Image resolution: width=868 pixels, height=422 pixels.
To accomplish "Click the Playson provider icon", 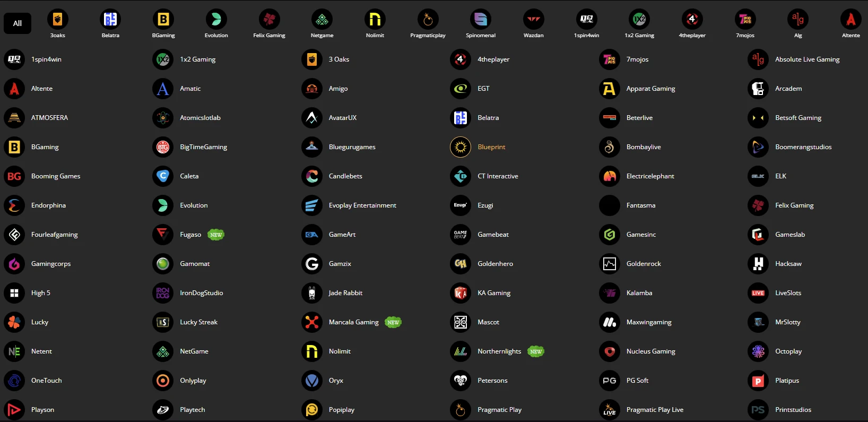I will click(x=14, y=410).
